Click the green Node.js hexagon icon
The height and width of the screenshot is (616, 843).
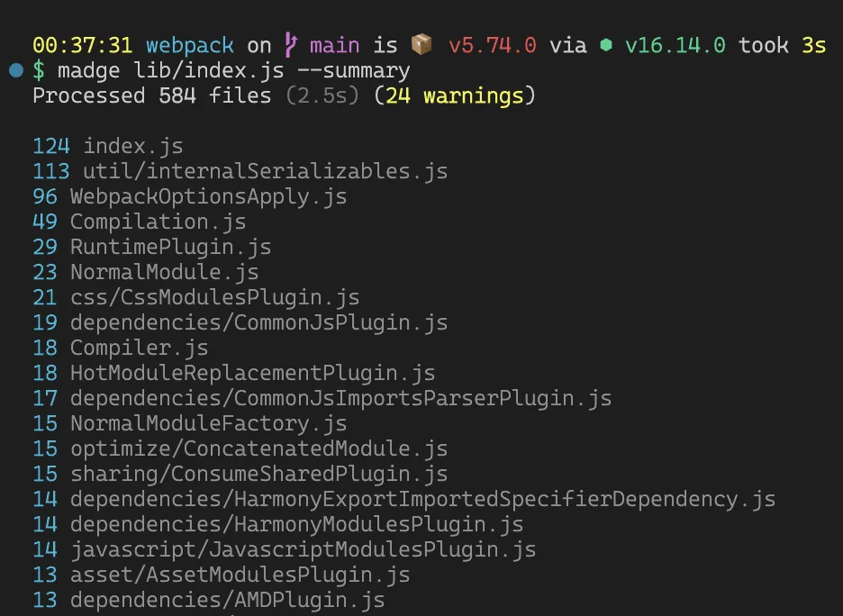tap(606, 45)
